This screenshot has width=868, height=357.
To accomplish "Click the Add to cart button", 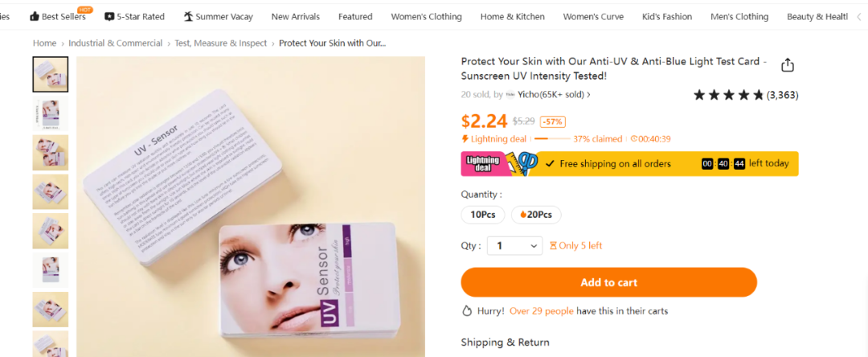I will tap(608, 282).
